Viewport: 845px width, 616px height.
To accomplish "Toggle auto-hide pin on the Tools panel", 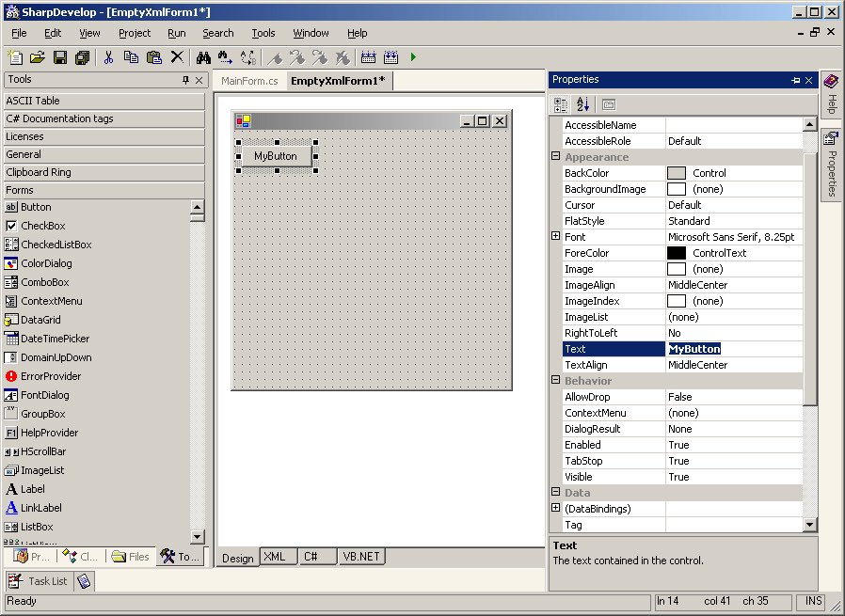I will pos(185,80).
